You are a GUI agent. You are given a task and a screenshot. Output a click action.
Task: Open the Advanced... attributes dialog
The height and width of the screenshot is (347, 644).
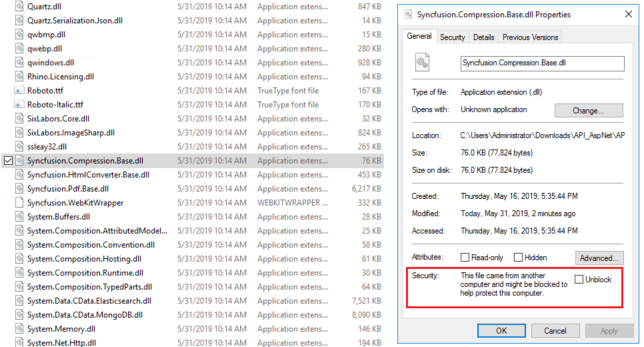click(x=599, y=258)
